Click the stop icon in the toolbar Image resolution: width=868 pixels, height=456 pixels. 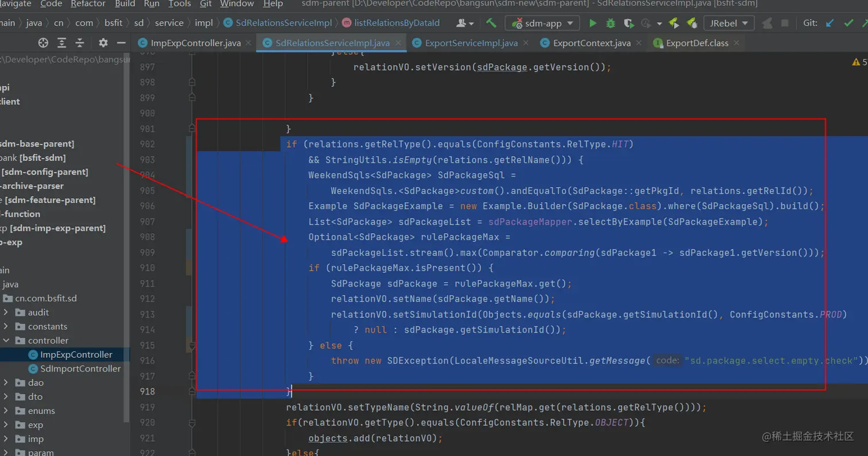pyautogui.click(x=784, y=23)
